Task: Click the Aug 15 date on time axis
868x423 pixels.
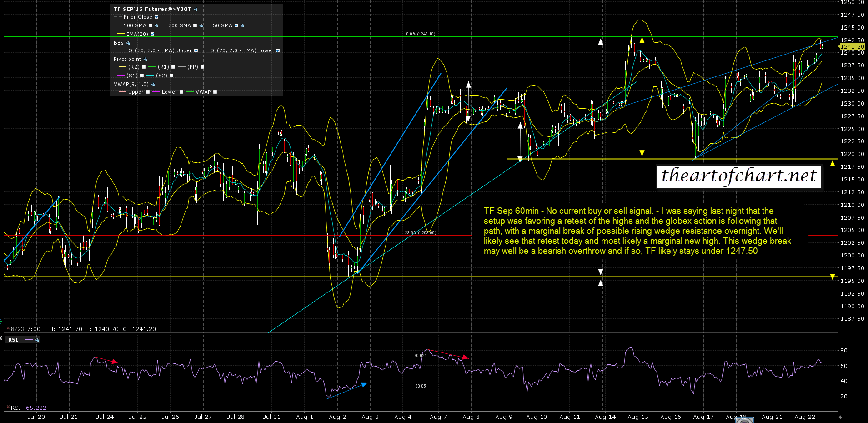Action: click(637, 417)
